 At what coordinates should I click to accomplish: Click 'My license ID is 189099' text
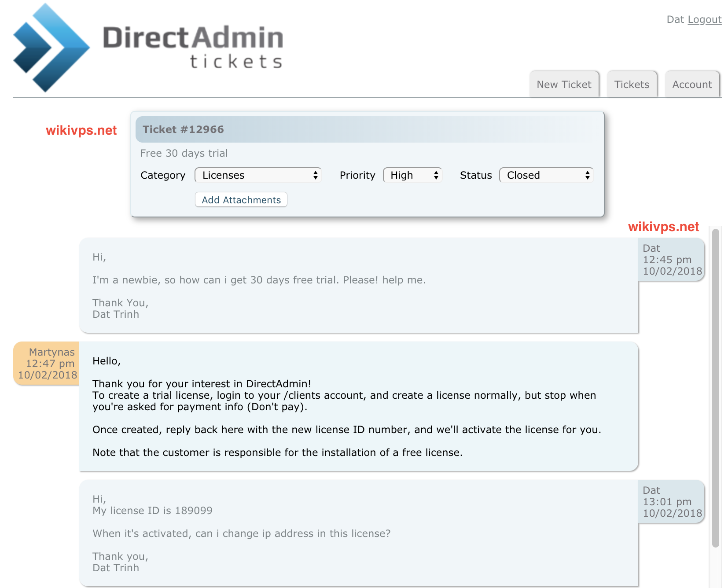152,511
